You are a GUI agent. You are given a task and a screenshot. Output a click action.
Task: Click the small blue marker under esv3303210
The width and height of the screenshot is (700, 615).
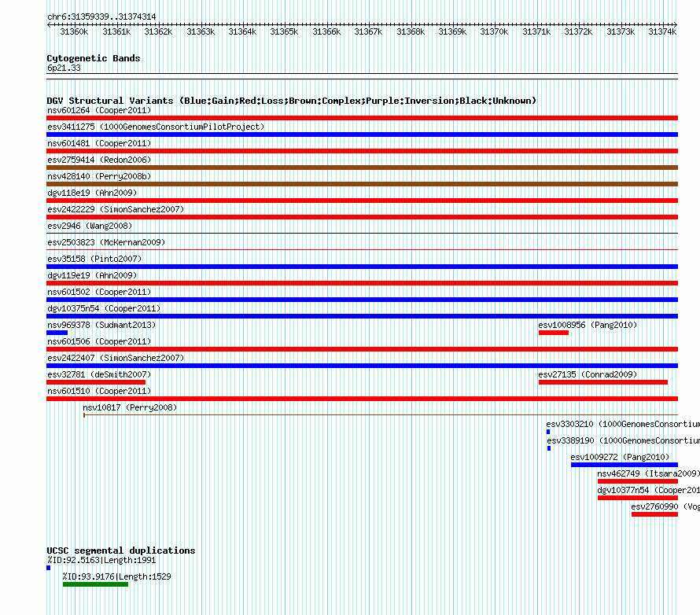pyautogui.click(x=548, y=432)
